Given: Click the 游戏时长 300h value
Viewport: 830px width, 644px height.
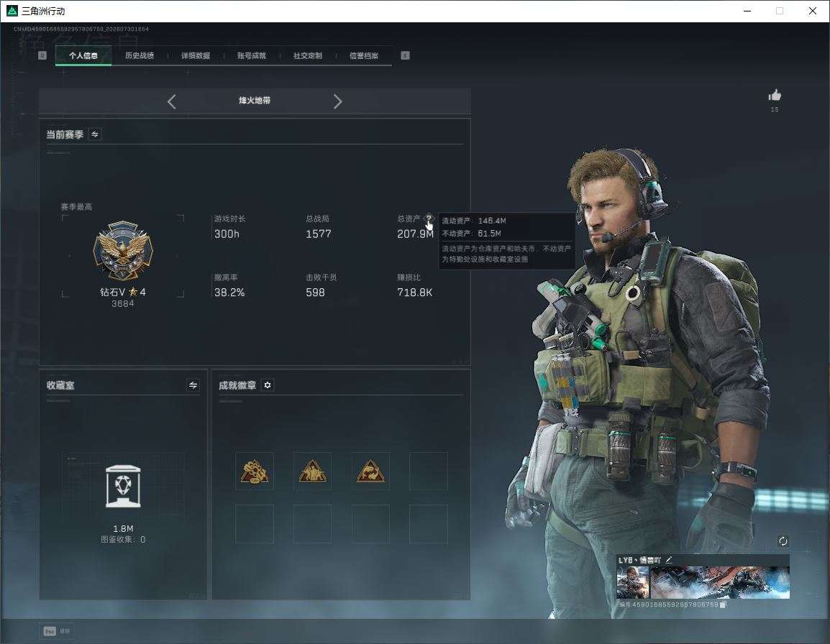Looking at the screenshot, I should click(227, 234).
